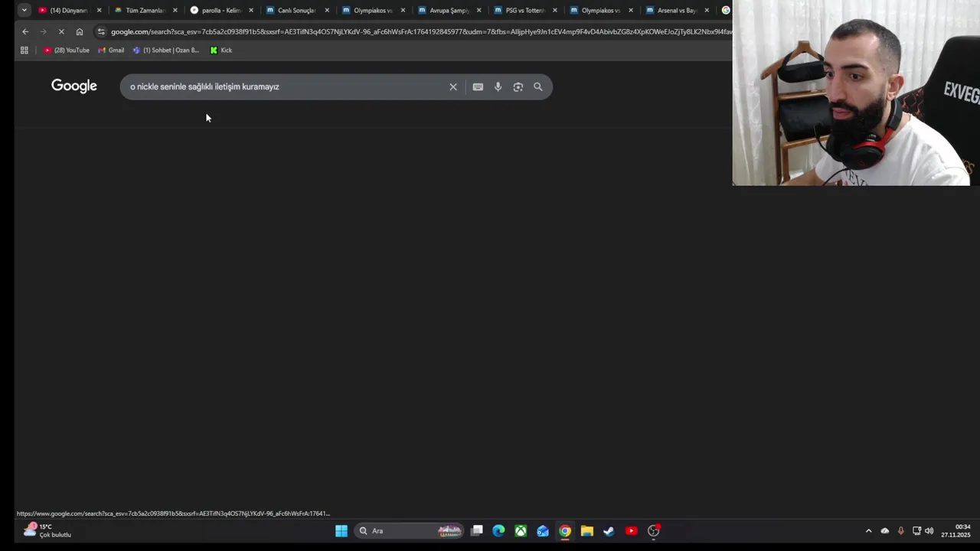This screenshot has height=551, width=980.
Task: Open the YouTube bookmark
Action: [x=67, y=51]
